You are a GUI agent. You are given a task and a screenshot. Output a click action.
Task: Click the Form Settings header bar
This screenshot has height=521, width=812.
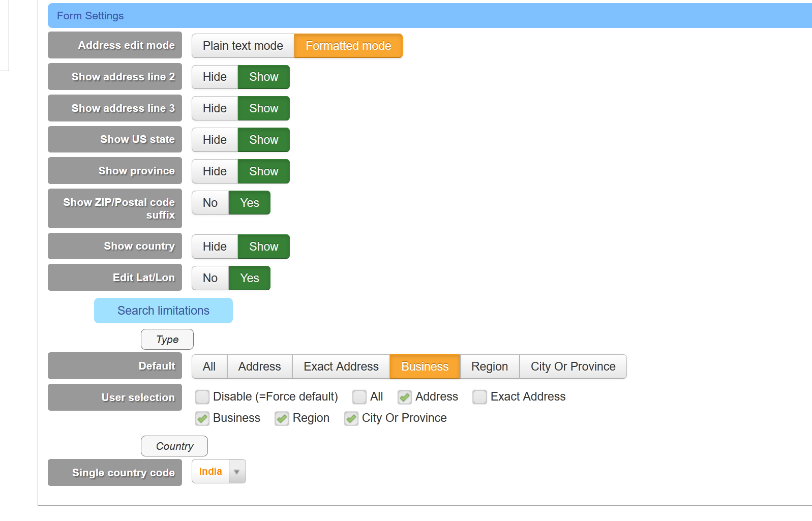coord(430,16)
